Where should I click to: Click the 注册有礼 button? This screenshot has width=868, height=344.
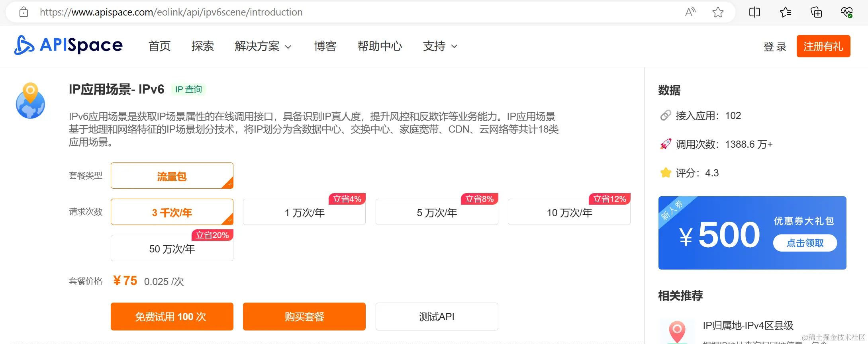[x=823, y=46]
